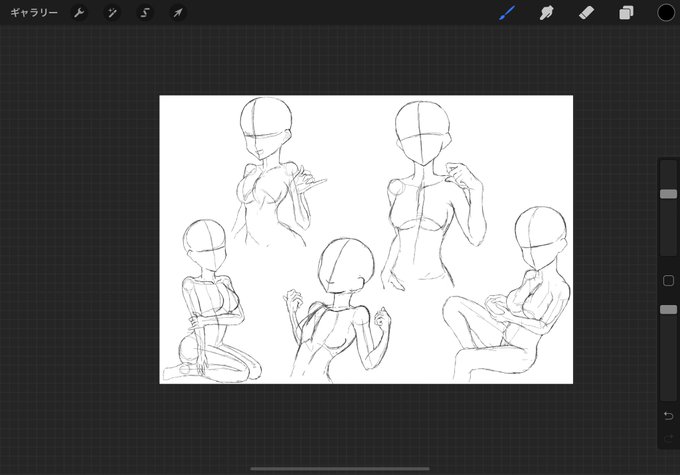The image size is (680, 475).
Task: Adjust the brush size slider handle
Action: (x=668, y=194)
